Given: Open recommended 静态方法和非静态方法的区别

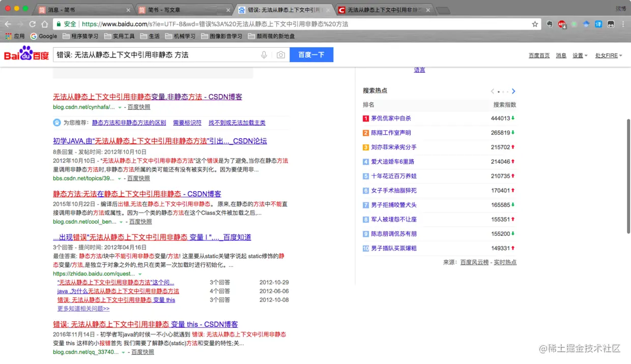Looking at the screenshot, I should point(129,123).
